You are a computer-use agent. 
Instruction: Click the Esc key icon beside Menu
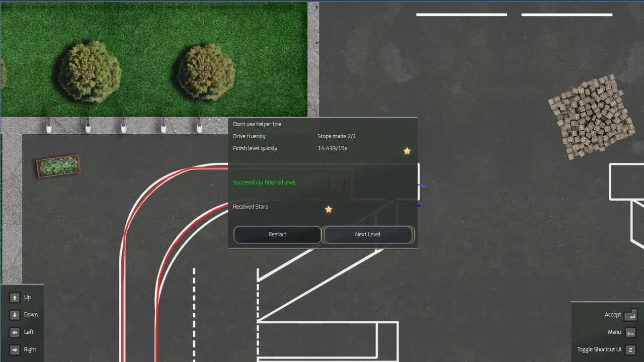tap(630, 333)
